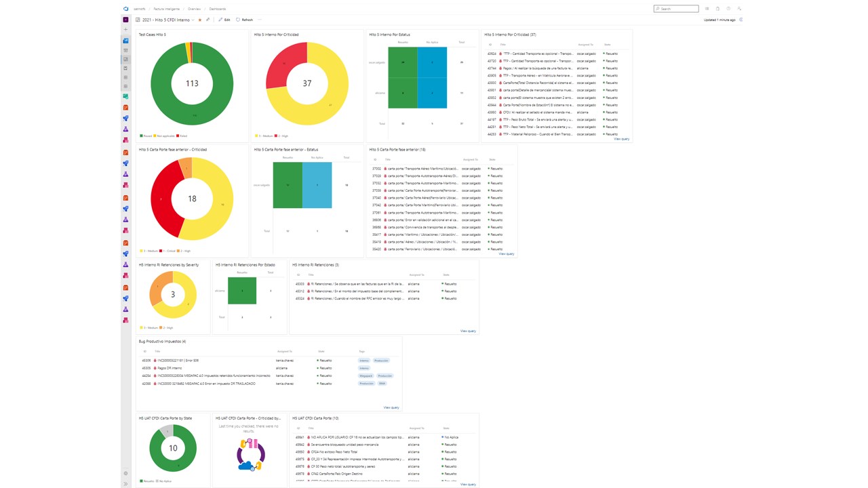The image size is (868, 488).
Task: Open the more actions ellipsis after Refresh
Action: pyautogui.click(x=260, y=20)
